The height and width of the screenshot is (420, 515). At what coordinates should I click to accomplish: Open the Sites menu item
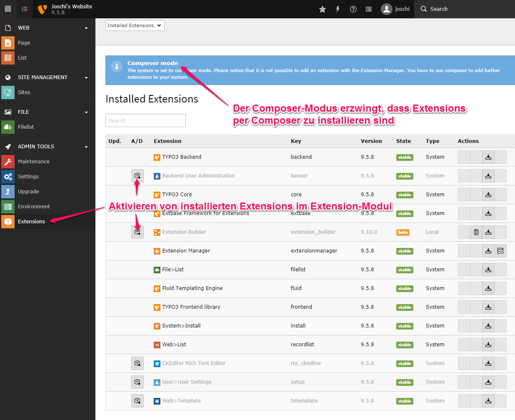click(24, 92)
